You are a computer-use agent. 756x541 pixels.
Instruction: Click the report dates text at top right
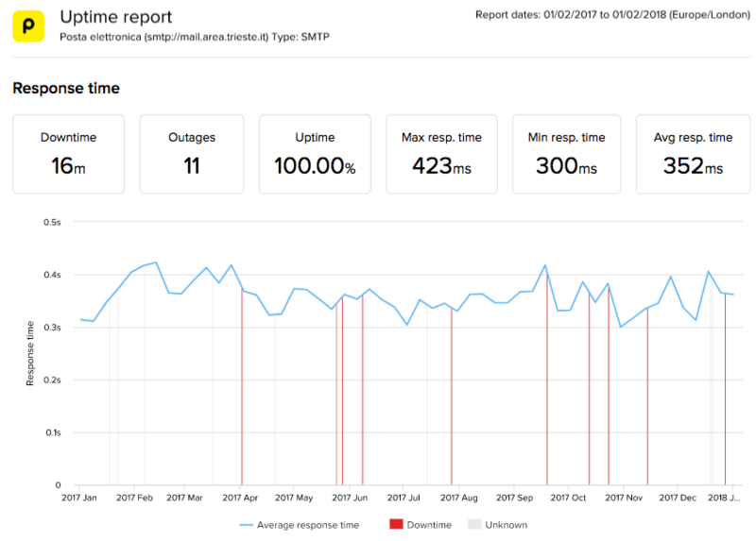point(601,15)
